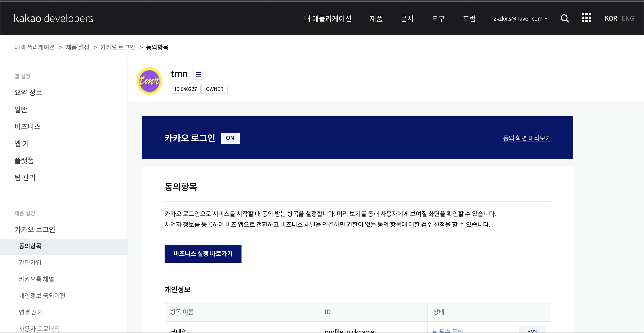Select KOR language option
This screenshot has width=644, height=333.
pyautogui.click(x=610, y=18)
